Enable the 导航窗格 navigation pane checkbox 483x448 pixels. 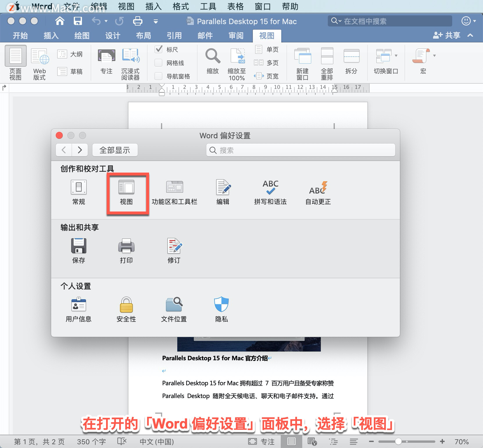[158, 76]
